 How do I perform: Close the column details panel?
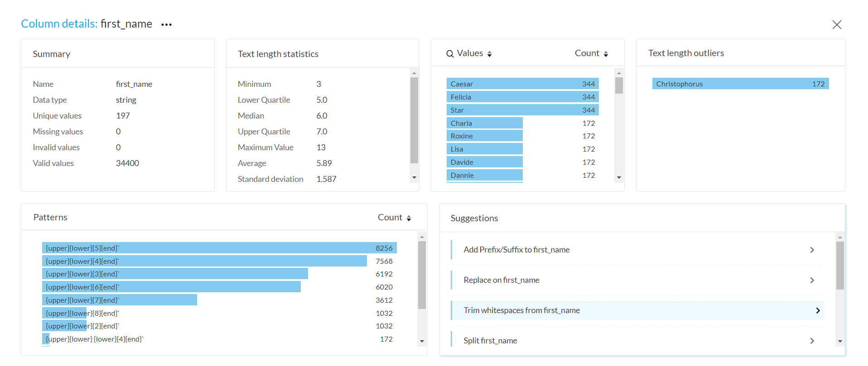837,24
